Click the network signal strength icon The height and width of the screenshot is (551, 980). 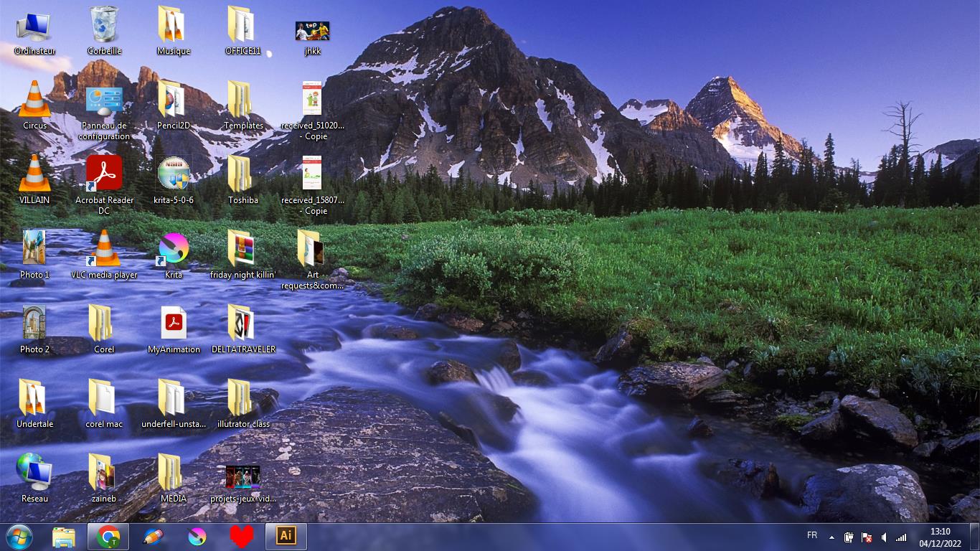(901, 537)
